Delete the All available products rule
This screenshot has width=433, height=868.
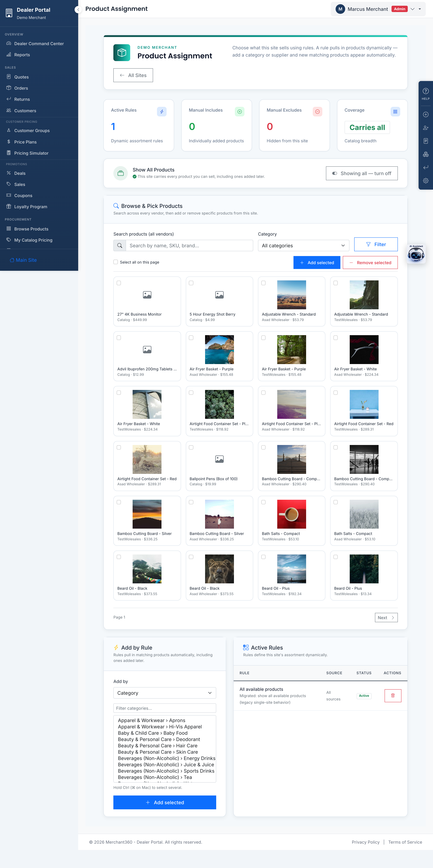393,695
